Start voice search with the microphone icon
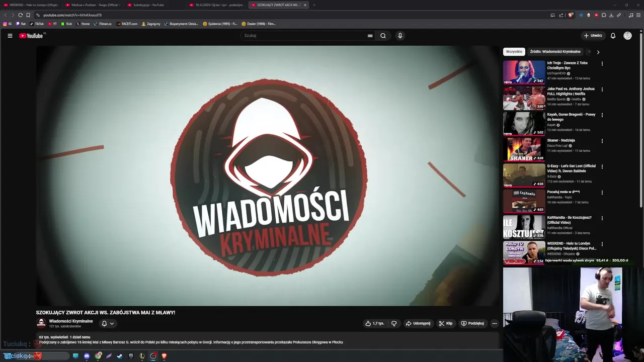 pos(400,36)
